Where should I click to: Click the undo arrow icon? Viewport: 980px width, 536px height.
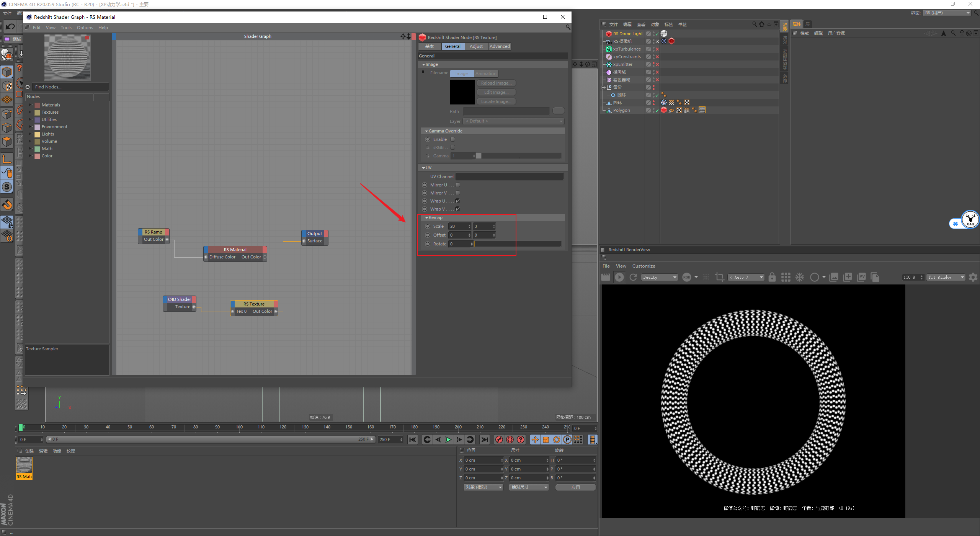pos(10,26)
